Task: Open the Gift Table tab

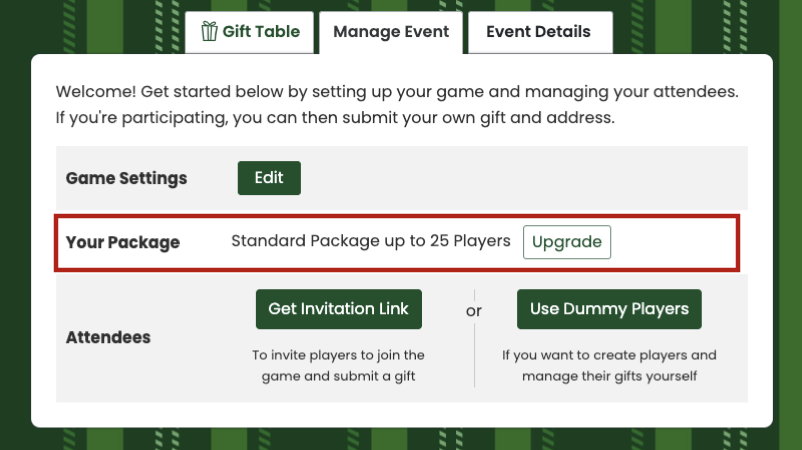Action: tap(250, 32)
